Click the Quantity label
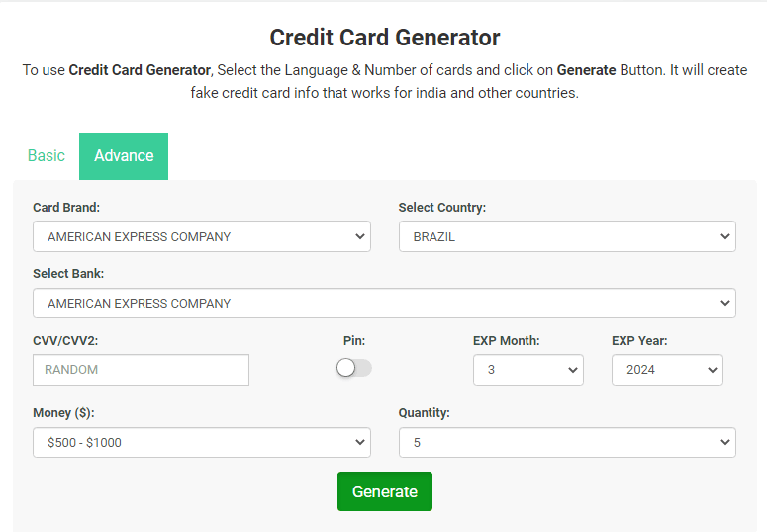The image size is (767, 532). click(x=425, y=413)
